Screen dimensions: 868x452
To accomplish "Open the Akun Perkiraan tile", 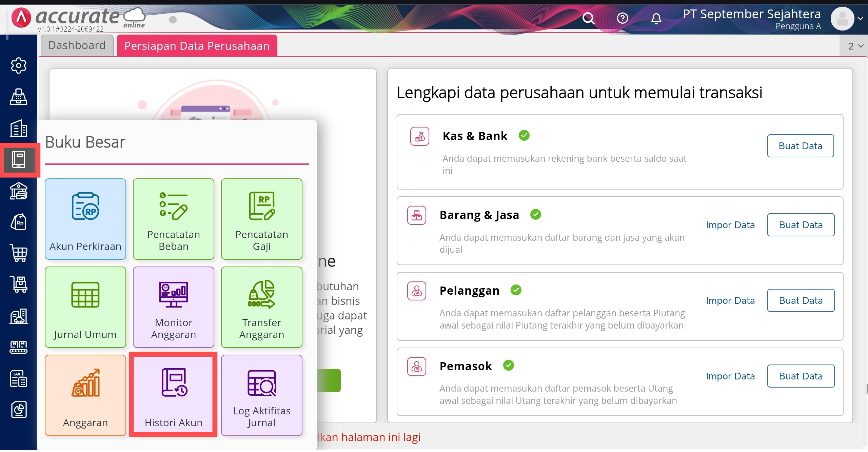I will tap(85, 219).
